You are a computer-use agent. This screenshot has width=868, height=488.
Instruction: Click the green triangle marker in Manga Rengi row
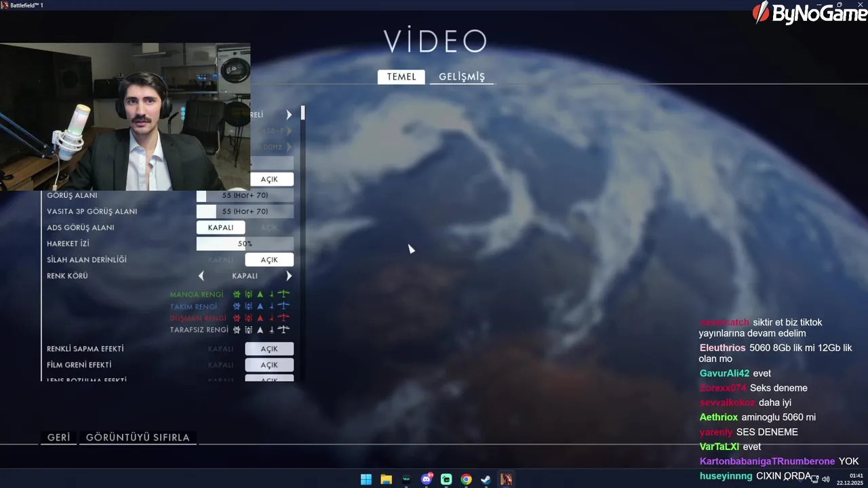tap(260, 294)
